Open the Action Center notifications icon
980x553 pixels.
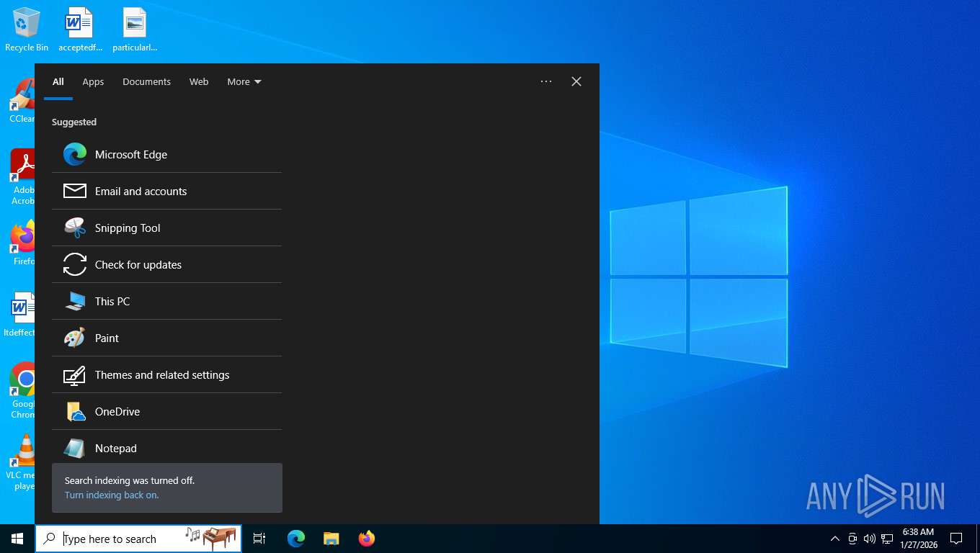tap(956, 539)
